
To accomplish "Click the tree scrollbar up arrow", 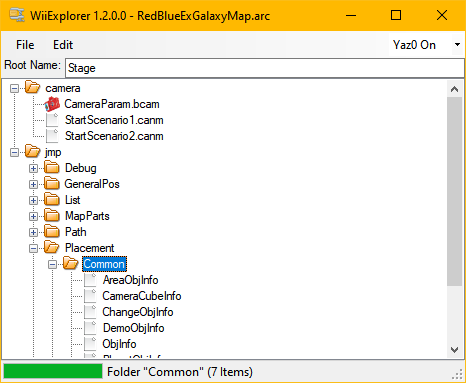I will 454,89.
